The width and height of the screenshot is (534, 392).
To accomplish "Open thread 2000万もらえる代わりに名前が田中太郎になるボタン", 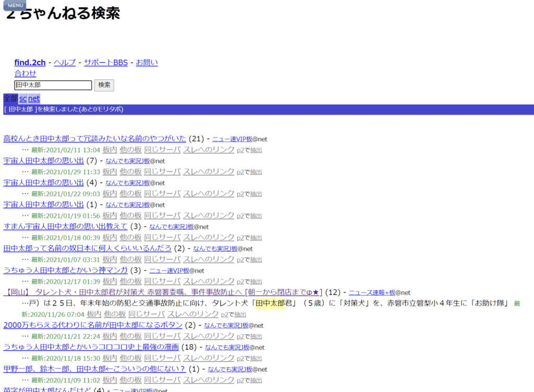I will coord(93,325).
